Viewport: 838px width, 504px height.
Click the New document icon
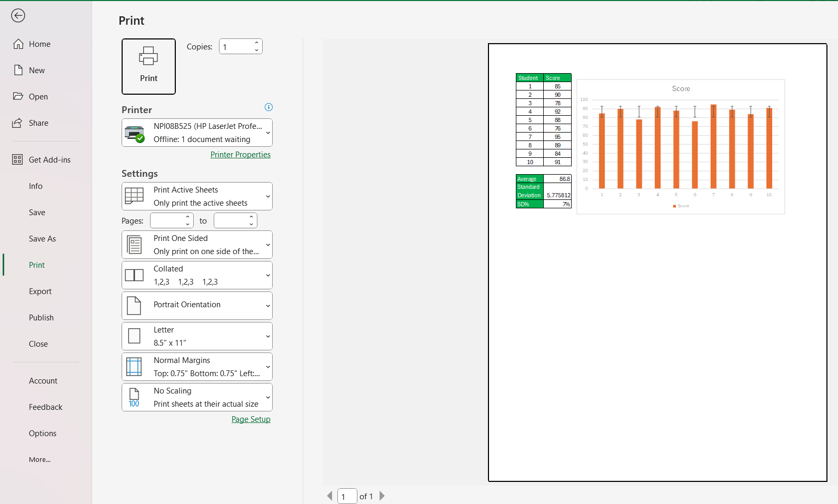[18, 70]
